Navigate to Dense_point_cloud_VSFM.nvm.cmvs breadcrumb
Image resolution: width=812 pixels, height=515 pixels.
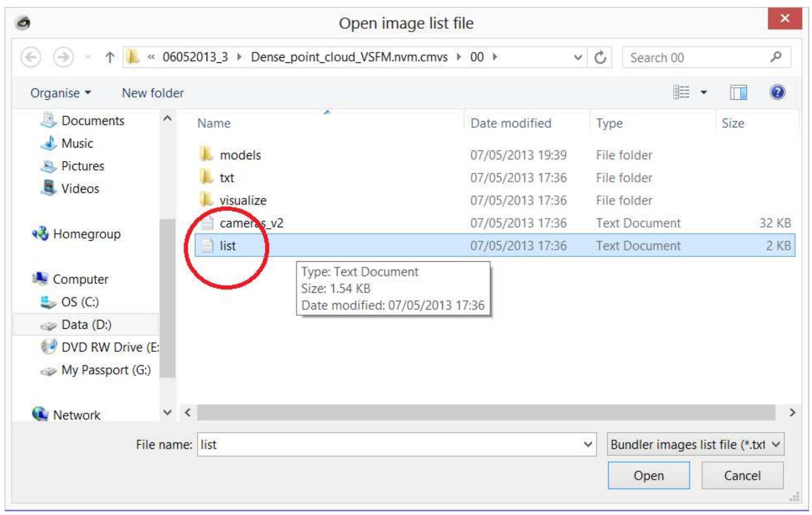(x=346, y=58)
